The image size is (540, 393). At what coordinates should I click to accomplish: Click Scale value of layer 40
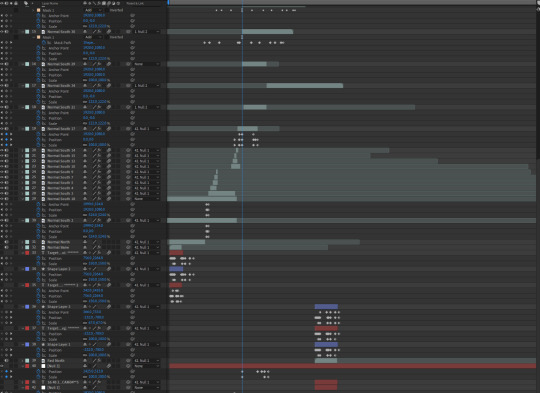coord(97,376)
